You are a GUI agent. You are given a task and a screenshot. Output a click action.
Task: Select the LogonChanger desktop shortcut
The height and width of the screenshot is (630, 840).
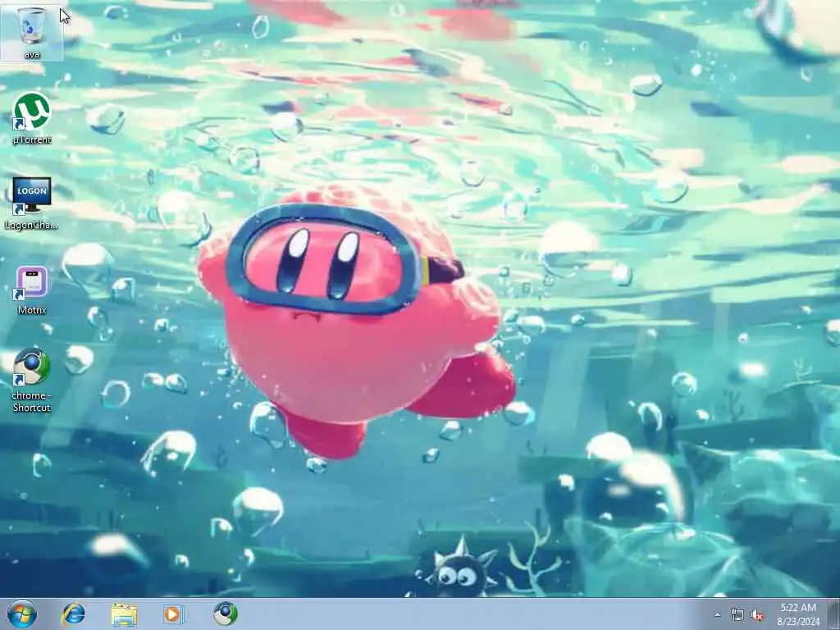pos(32,203)
